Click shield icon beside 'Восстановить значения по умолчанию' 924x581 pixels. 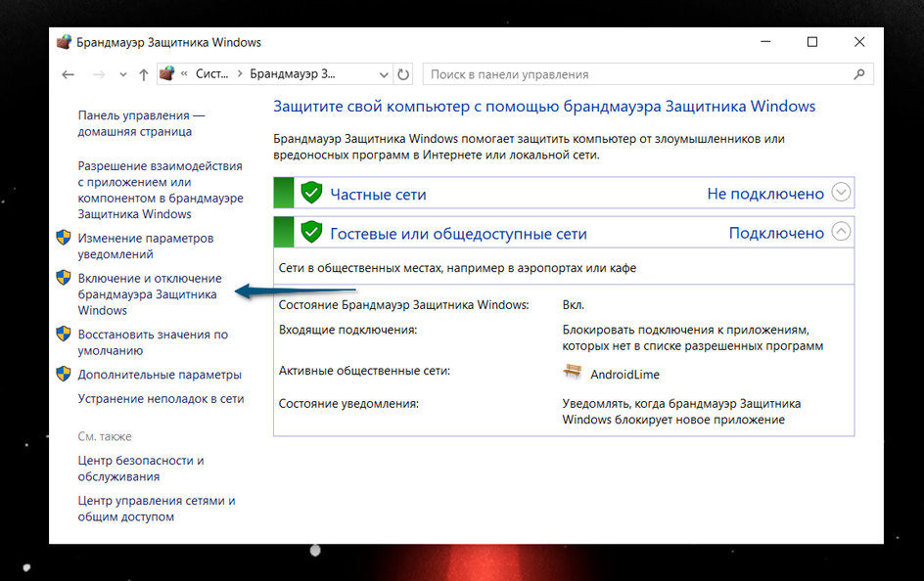point(64,334)
